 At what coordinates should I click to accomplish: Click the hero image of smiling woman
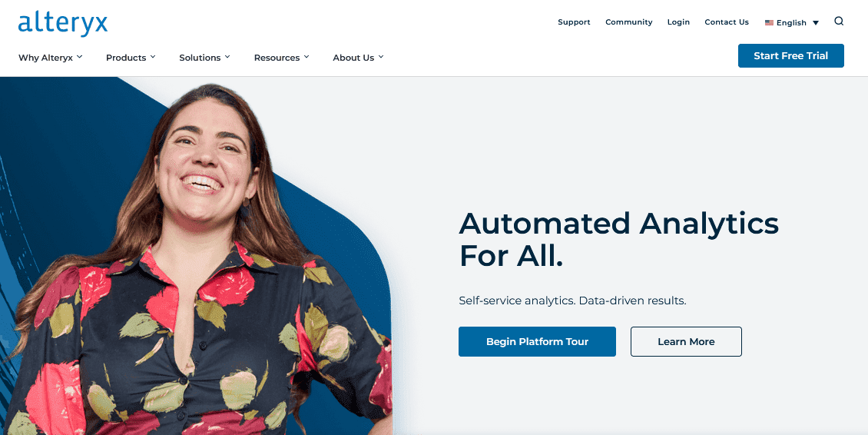pos(199,261)
